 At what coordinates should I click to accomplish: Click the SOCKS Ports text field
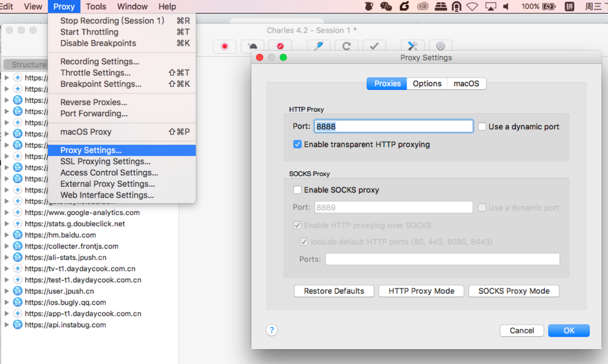point(442,259)
